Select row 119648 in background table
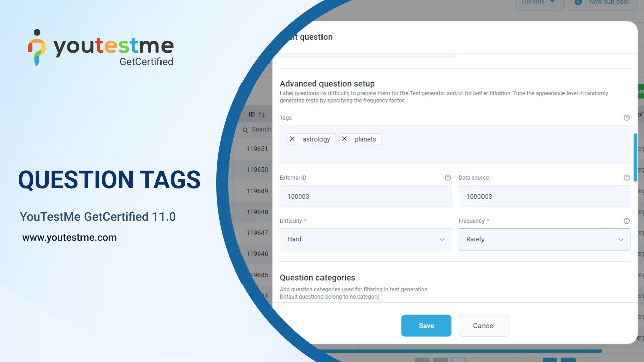 coord(257,212)
